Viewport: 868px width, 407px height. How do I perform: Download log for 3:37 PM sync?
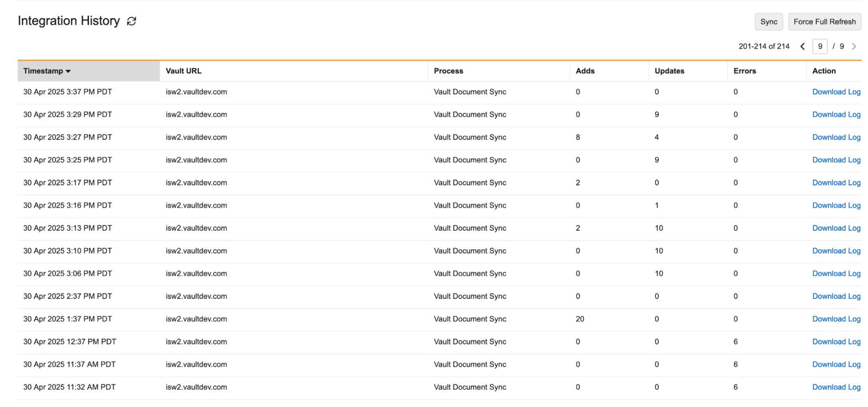(836, 92)
